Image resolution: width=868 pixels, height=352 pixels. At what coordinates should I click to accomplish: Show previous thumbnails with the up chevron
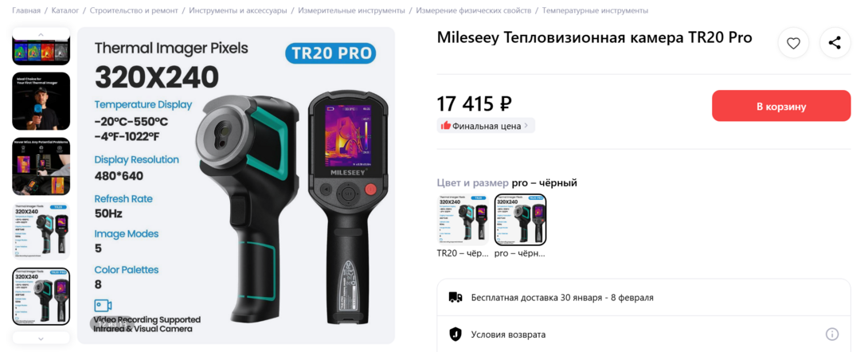41,34
